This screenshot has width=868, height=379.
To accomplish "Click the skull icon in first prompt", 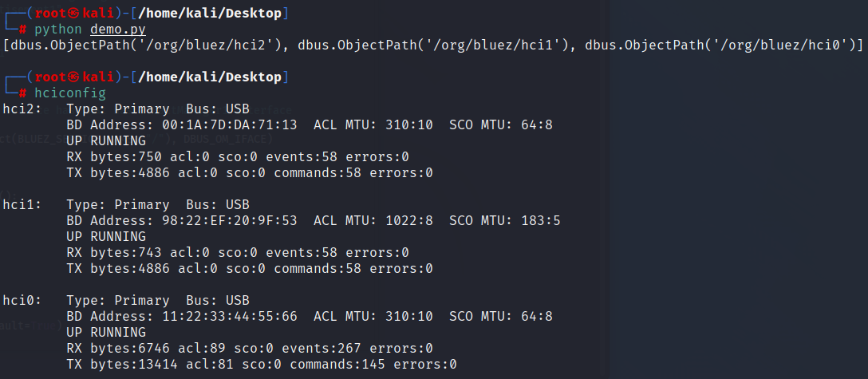I will click(x=74, y=14).
